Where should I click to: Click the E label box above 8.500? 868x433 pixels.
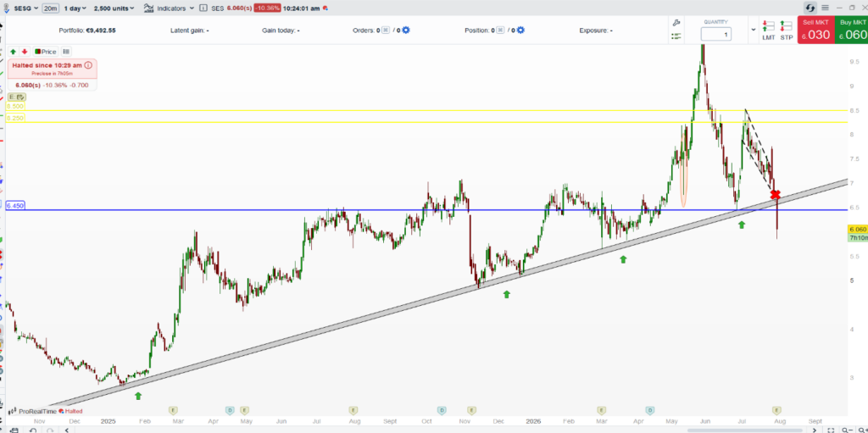tap(16, 97)
